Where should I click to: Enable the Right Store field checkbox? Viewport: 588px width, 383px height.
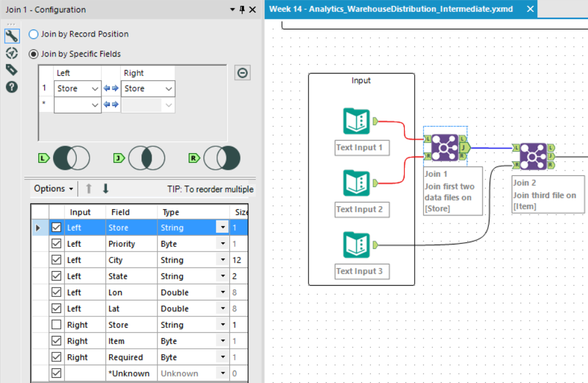pyautogui.click(x=57, y=325)
